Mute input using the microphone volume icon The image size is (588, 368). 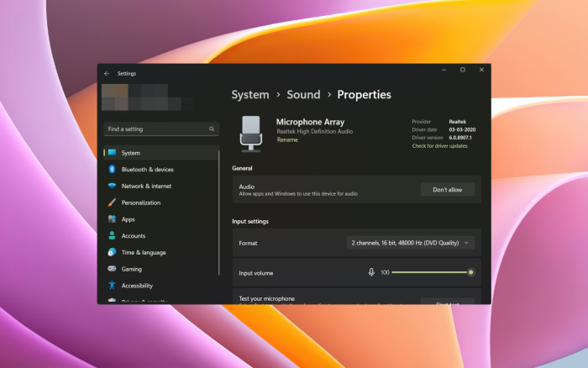click(x=371, y=272)
